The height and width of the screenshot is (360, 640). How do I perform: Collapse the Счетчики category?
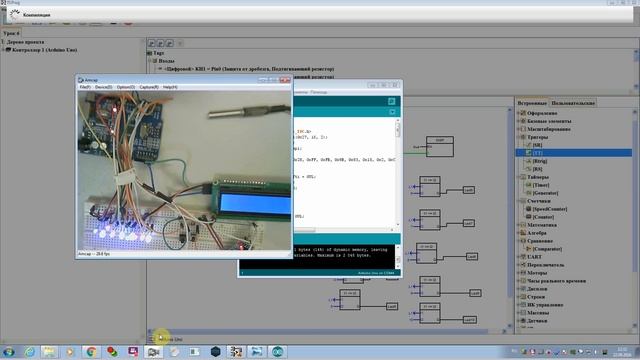[x=518, y=201]
